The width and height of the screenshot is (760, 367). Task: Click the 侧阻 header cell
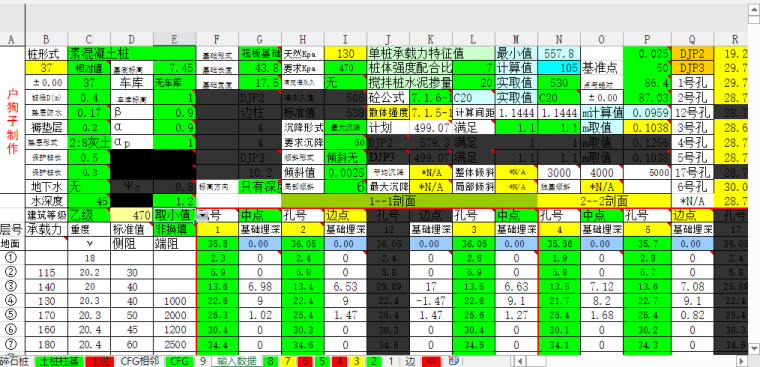pyautogui.click(x=132, y=243)
